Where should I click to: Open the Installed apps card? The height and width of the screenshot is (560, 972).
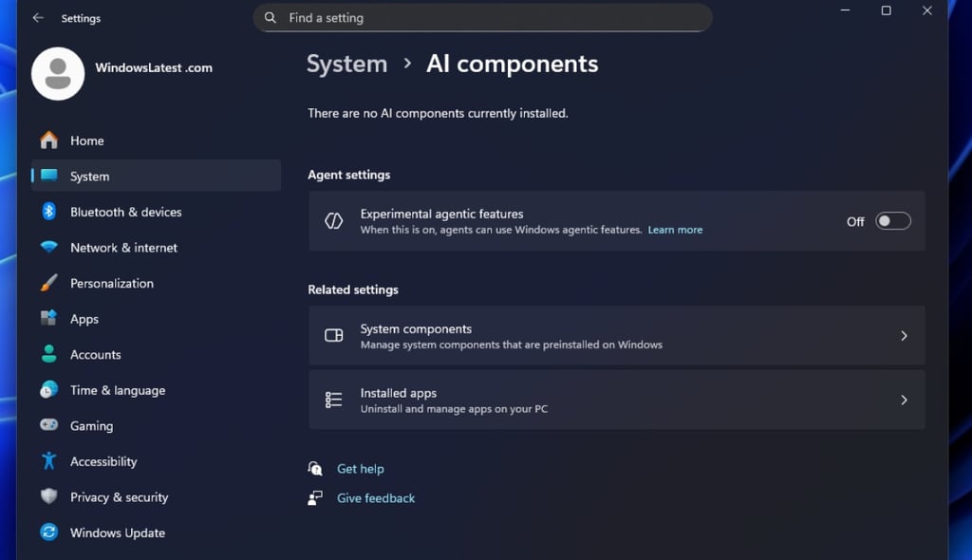point(617,400)
